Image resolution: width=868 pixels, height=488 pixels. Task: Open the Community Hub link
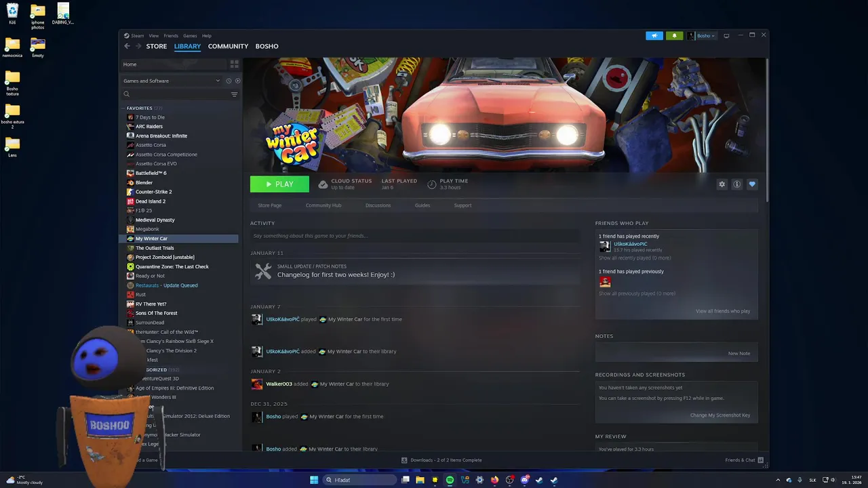(x=323, y=205)
